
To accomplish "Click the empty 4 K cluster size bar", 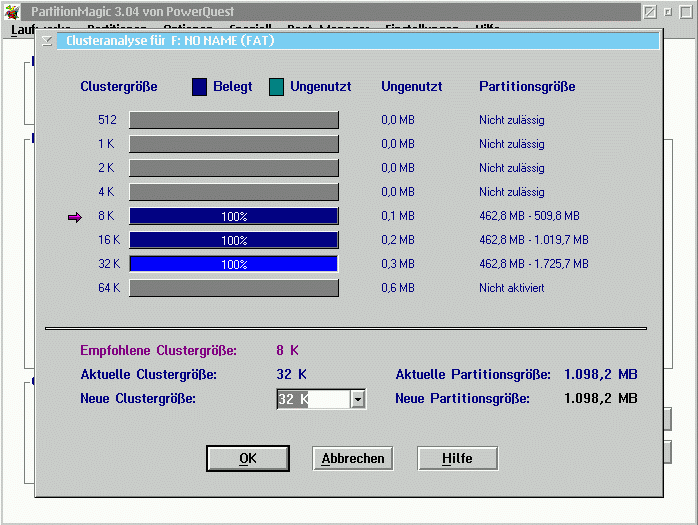I will click(x=234, y=192).
